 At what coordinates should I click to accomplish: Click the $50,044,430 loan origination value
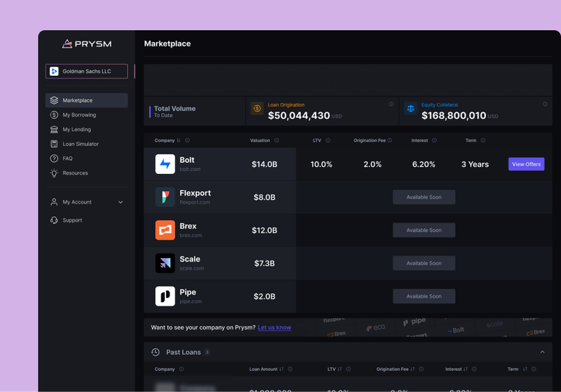299,116
